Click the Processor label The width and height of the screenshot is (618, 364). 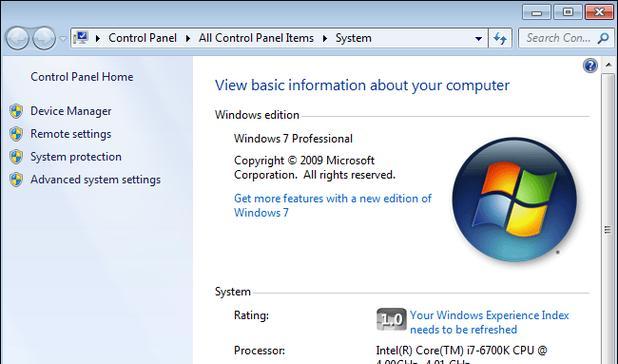coord(259,350)
